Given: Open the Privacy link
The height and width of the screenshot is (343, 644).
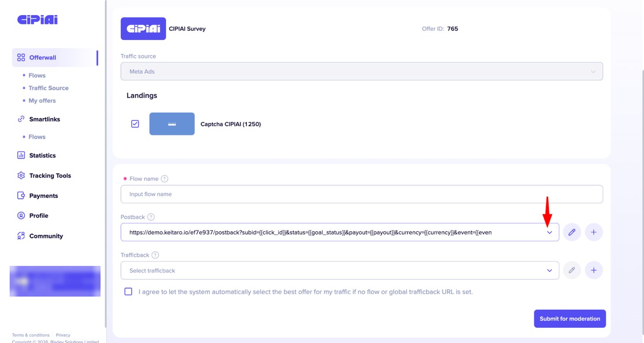Looking at the screenshot, I should pos(63,335).
